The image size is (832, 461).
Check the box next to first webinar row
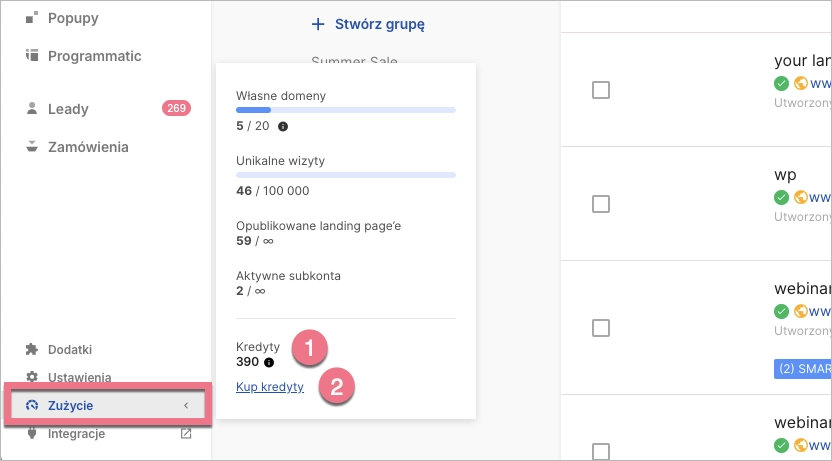[601, 327]
